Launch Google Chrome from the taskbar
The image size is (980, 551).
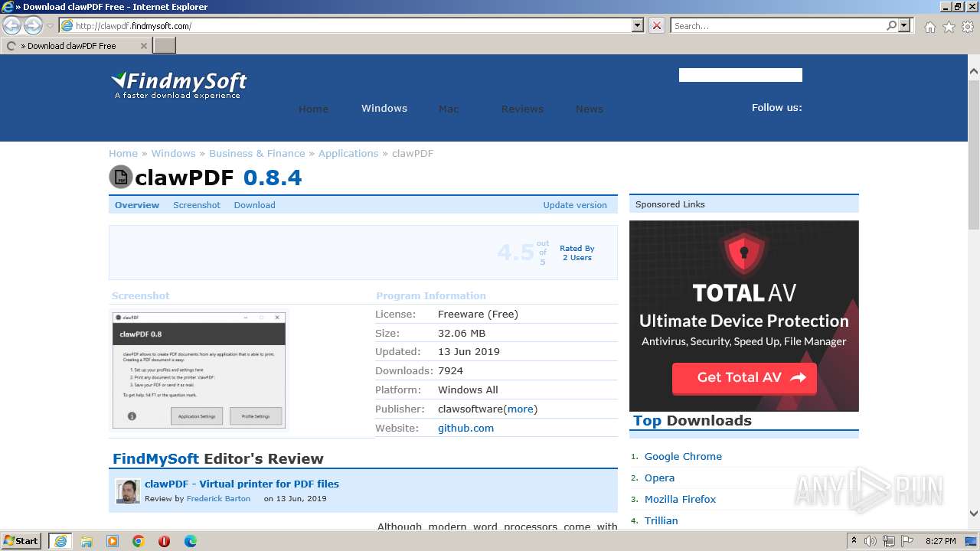139,541
